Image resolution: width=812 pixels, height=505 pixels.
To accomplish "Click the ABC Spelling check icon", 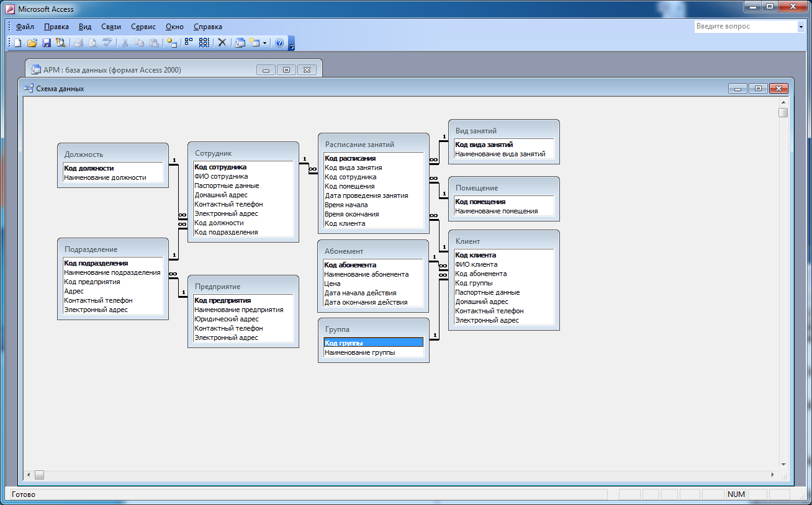I will pyautogui.click(x=107, y=43).
